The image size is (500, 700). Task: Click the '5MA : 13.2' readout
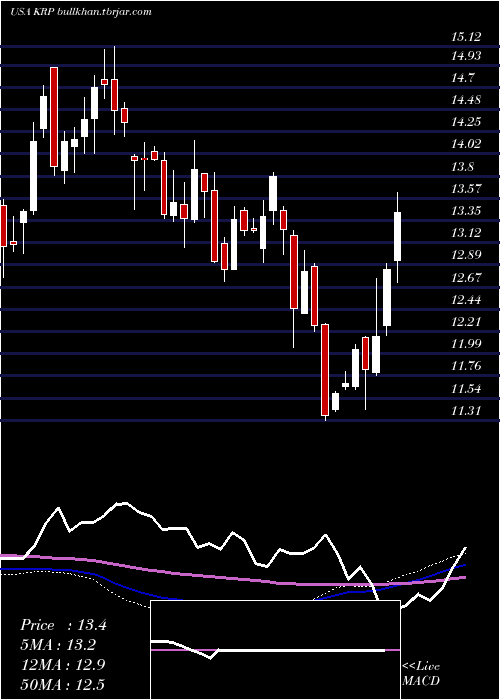tap(58, 645)
